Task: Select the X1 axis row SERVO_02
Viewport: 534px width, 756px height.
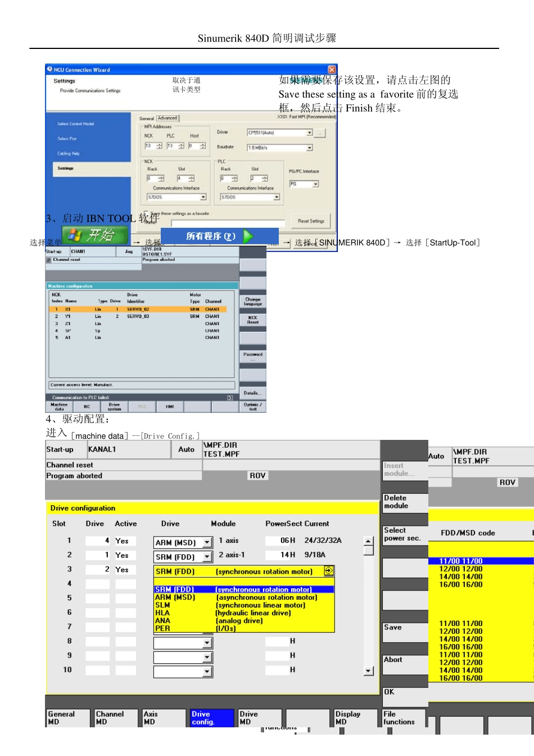Action: tap(138, 309)
